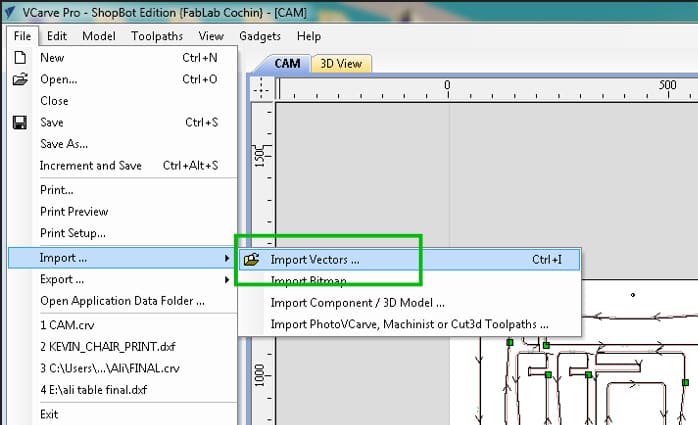The image size is (698, 425).
Task: Open recent file ali table final.dxf
Action: click(122, 390)
